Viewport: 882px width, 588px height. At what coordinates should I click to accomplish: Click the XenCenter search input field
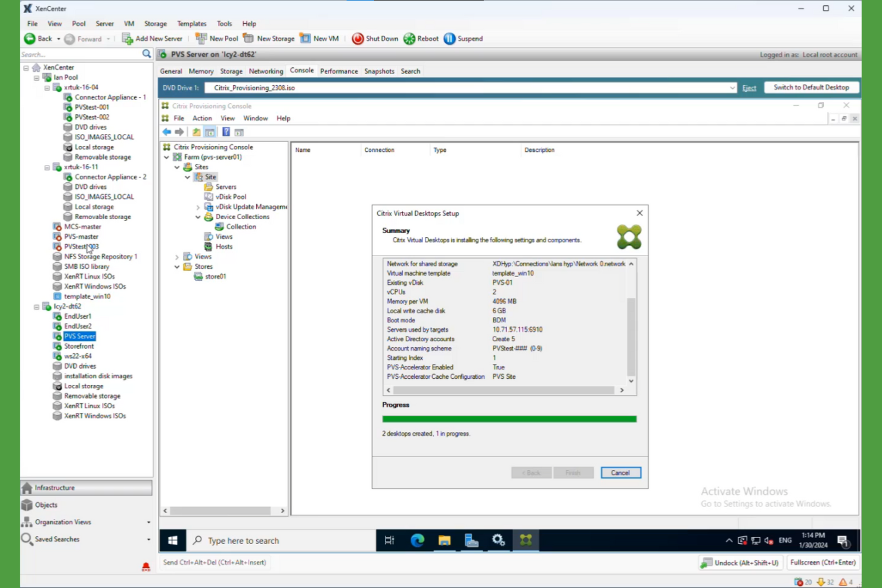tap(80, 54)
